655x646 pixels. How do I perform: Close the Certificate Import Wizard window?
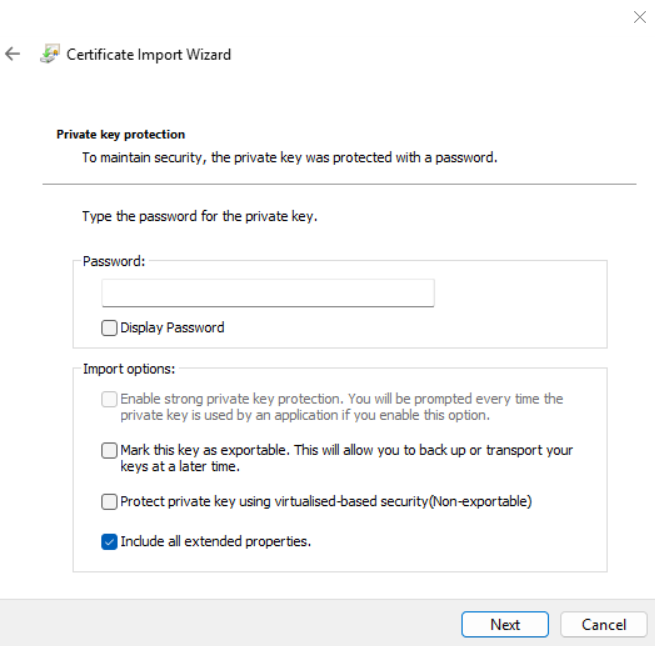coord(640,17)
